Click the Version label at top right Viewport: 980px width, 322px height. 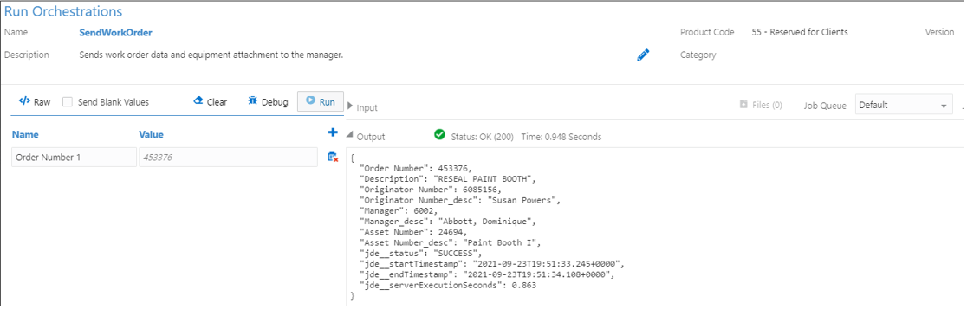[939, 32]
